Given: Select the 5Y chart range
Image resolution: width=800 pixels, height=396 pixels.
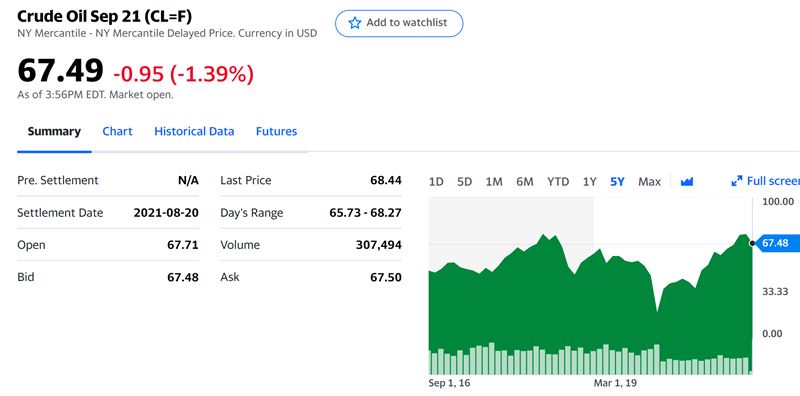Looking at the screenshot, I should (x=617, y=182).
